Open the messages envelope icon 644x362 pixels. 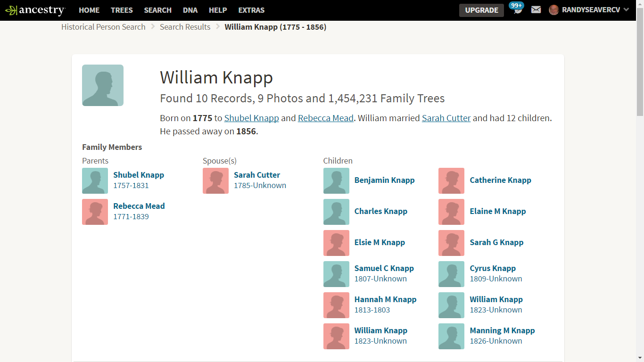click(x=536, y=10)
